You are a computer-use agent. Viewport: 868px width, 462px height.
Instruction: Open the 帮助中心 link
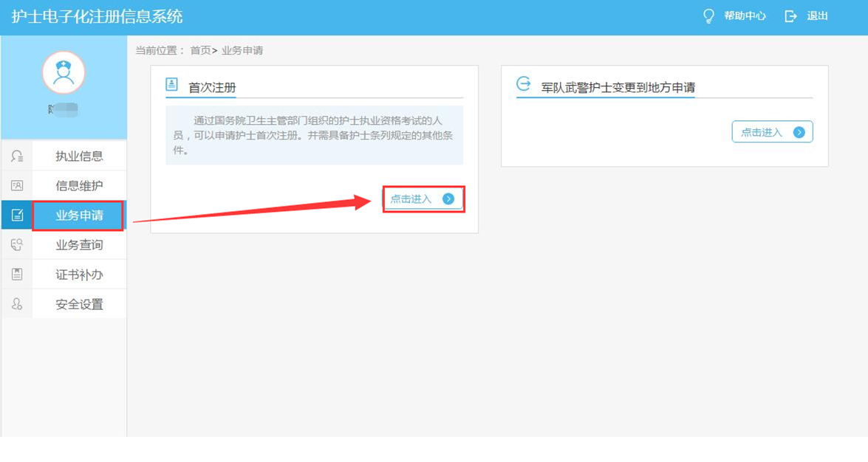pos(745,16)
